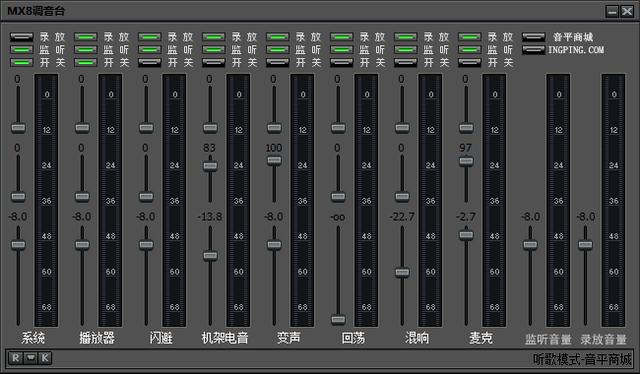Minimize the MX8调音台 window
Viewport: 640px width, 374px height.
612,11
